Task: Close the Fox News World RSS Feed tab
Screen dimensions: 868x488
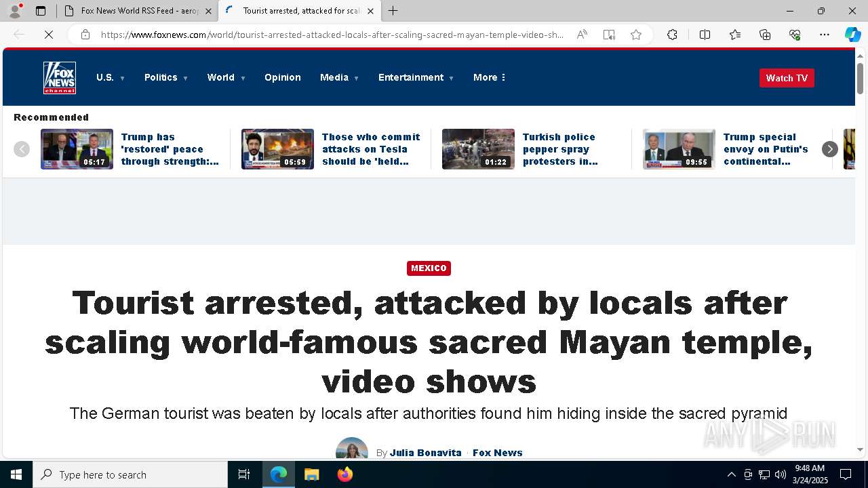Action: click(x=208, y=11)
